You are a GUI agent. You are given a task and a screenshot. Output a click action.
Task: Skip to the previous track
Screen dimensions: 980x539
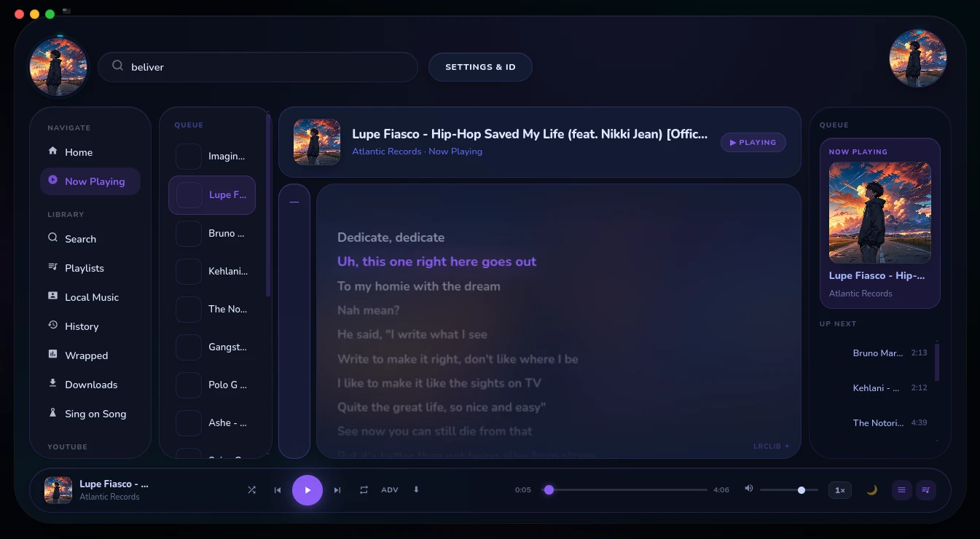278,490
